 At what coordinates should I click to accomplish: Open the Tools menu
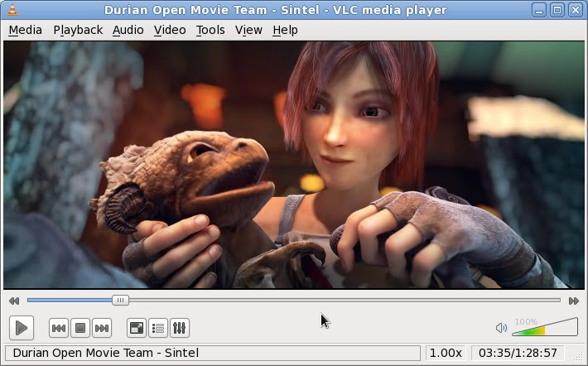coord(210,30)
